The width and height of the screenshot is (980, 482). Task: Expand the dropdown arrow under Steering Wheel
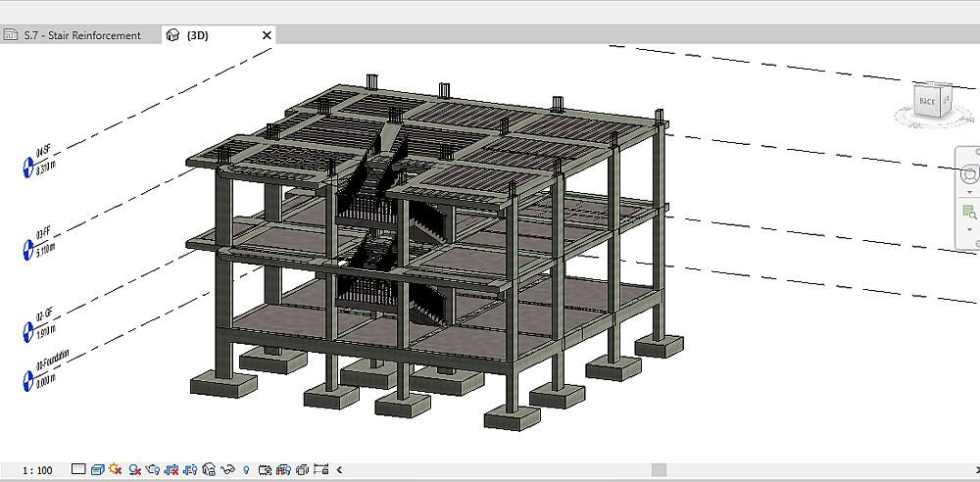969,193
